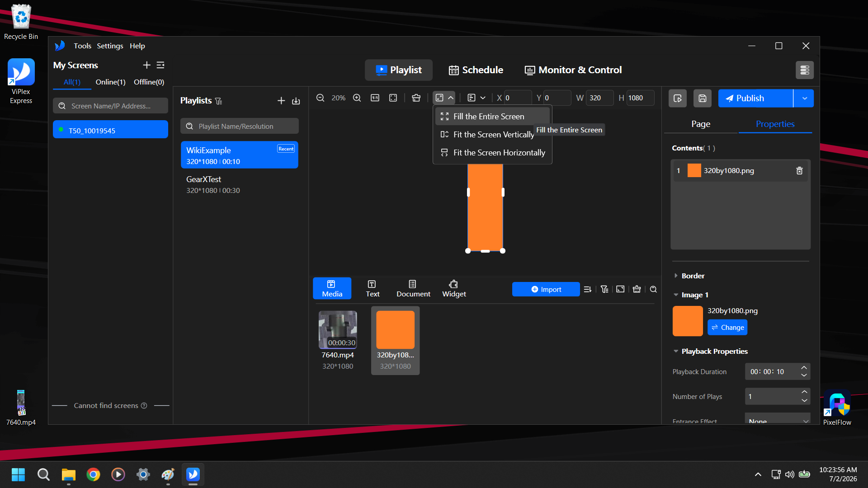Screen dimensions: 868x488
Task: Open the media library search icon
Action: (653, 289)
